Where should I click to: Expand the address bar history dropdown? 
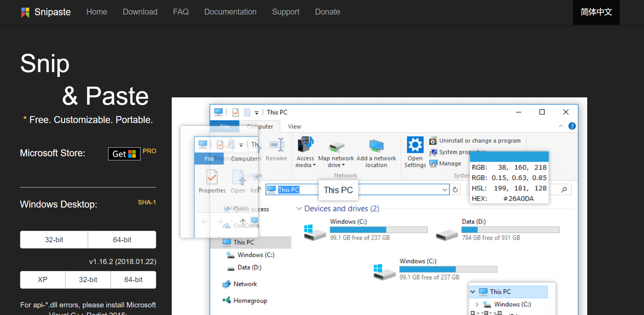point(445,190)
